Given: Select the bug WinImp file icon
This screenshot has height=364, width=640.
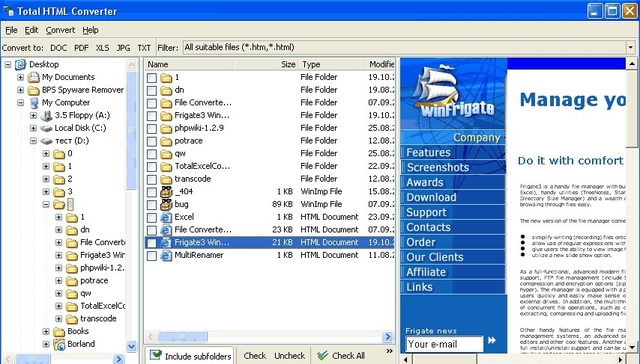Looking at the screenshot, I should coord(166,204).
